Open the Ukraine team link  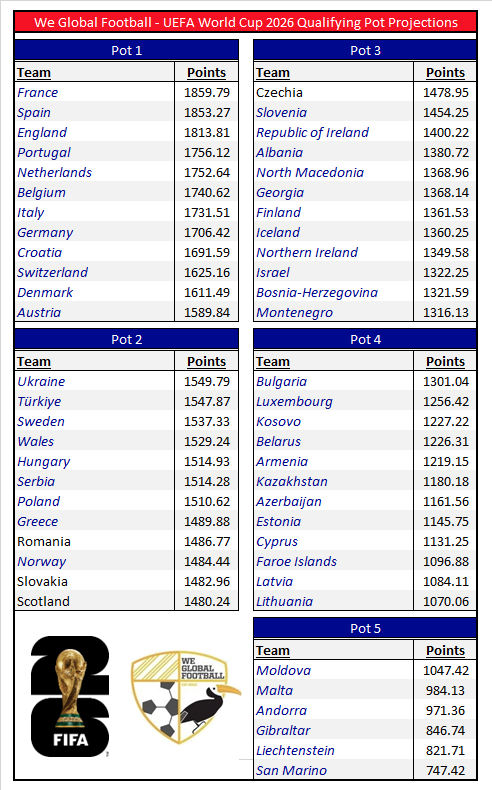pyautogui.click(x=41, y=382)
